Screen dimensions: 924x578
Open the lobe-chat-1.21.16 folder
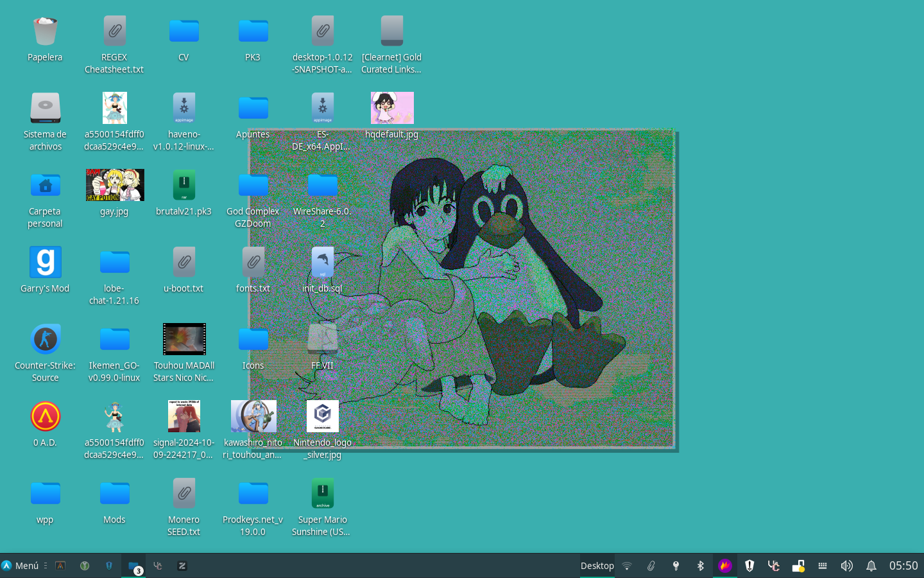point(114,262)
